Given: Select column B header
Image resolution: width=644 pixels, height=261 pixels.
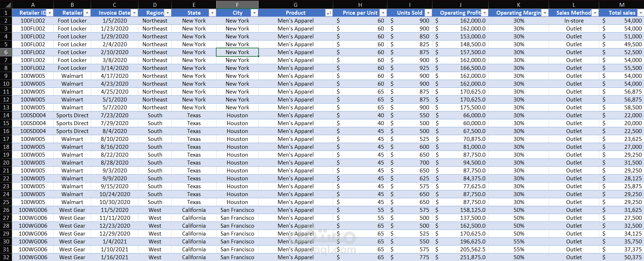Looking at the screenshot, I should (x=72, y=5).
